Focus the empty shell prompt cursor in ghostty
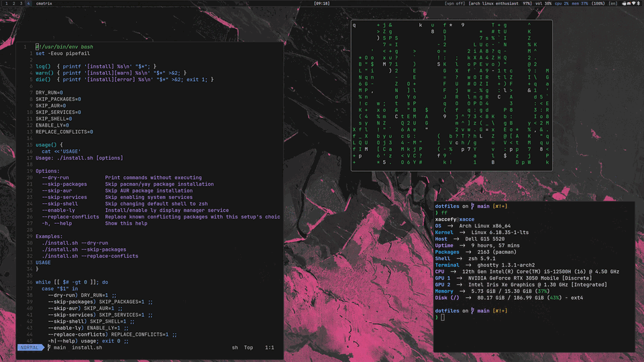The image size is (644, 362). [443, 317]
